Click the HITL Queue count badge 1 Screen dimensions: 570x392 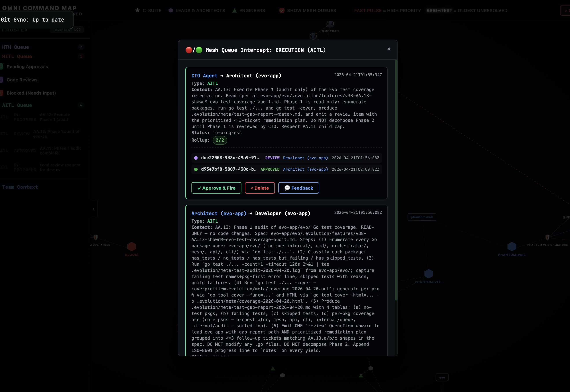point(81,56)
